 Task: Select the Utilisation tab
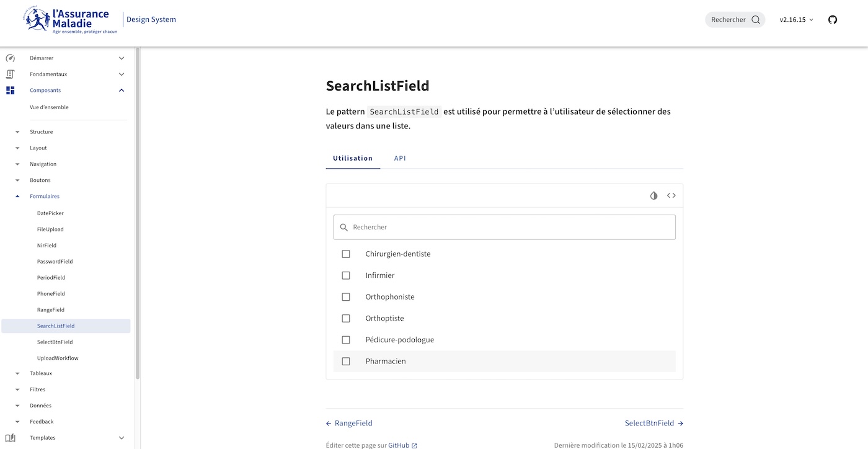(x=352, y=158)
